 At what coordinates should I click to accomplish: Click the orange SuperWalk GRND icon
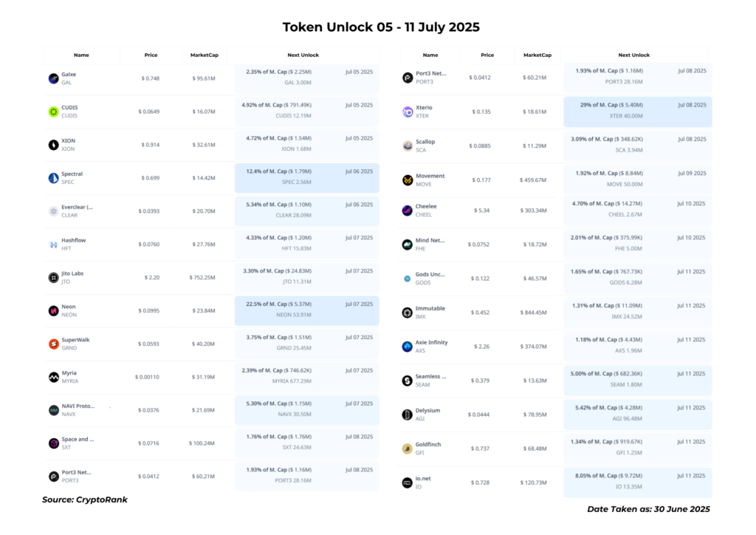click(53, 344)
